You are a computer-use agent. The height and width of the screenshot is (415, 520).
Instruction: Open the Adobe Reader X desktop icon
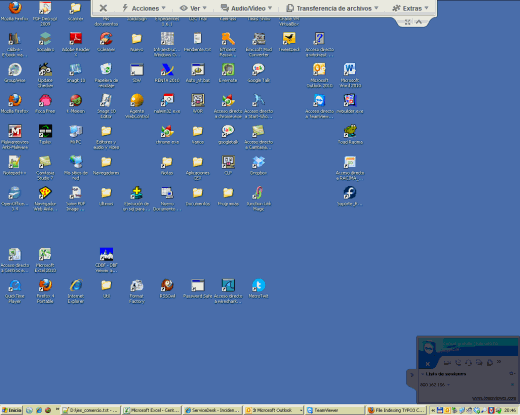click(x=76, y=44)
